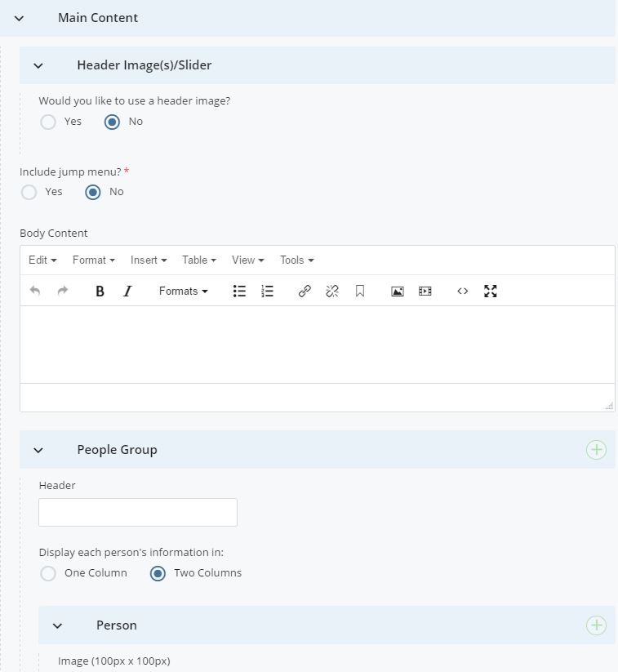Insert a numbered list

point(267,291)
